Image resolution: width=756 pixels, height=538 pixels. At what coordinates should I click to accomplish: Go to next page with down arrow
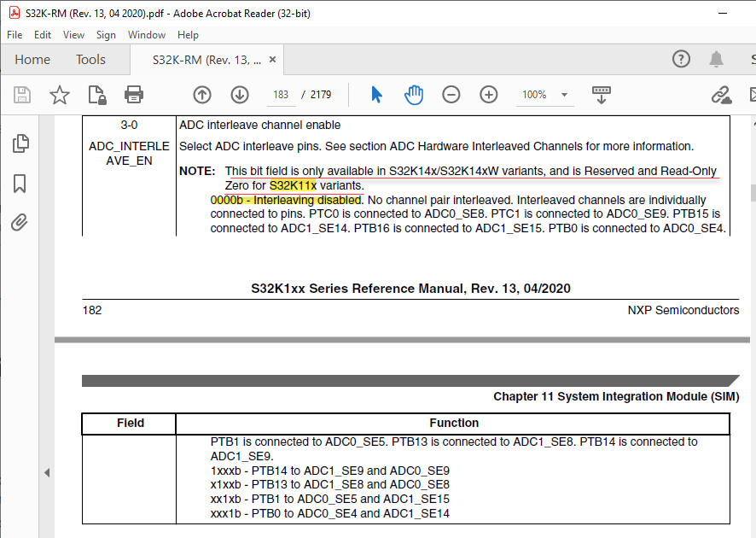pyautogui.click(x=240, y=95)
